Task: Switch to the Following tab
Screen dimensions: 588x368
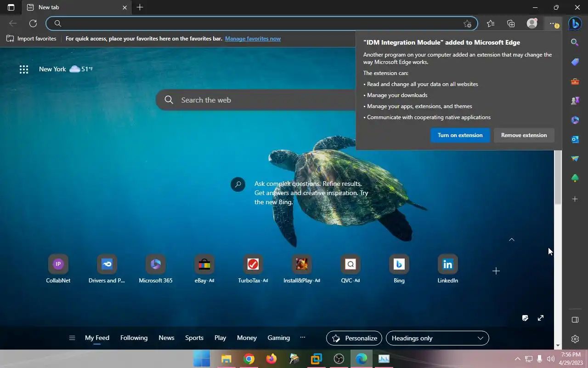Action: (x=134, y=338)
